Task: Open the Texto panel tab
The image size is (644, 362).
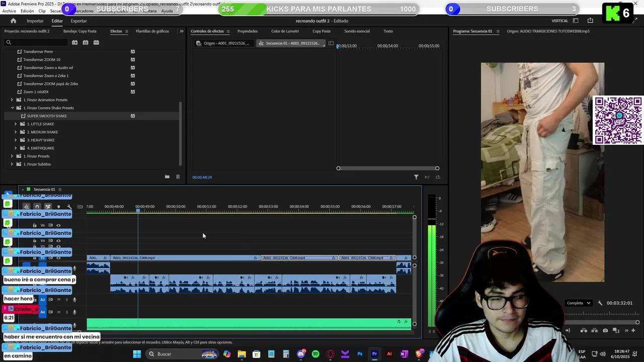Action: [388, 31]
